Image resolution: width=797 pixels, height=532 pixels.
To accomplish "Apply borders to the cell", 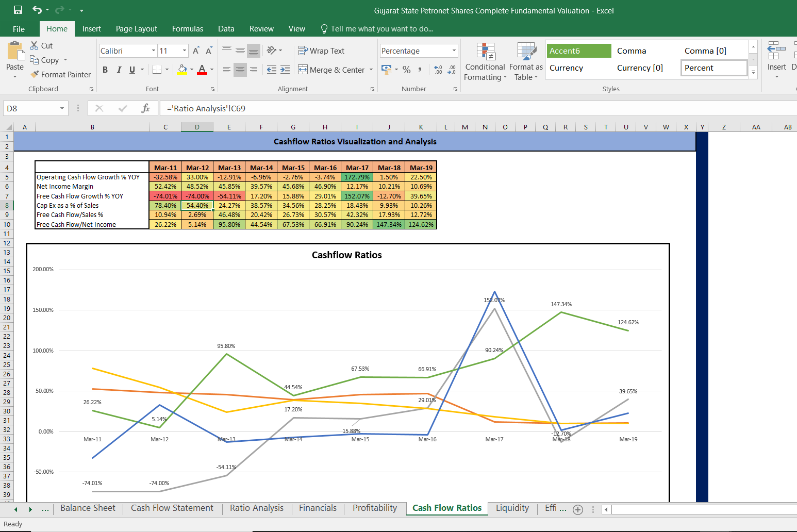I will coord(157,70).
